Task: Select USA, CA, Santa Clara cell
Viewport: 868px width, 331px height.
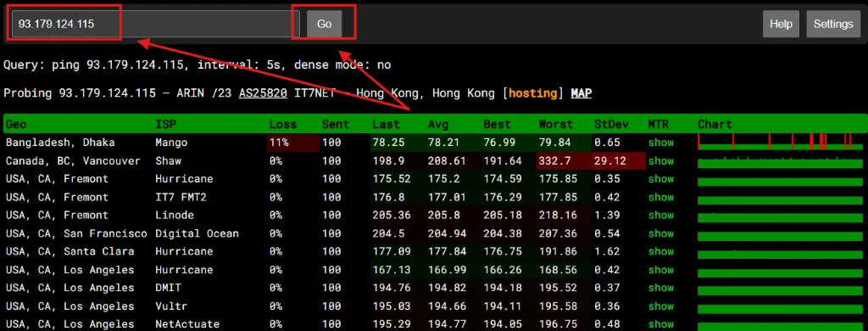Action: click(70, 252)
